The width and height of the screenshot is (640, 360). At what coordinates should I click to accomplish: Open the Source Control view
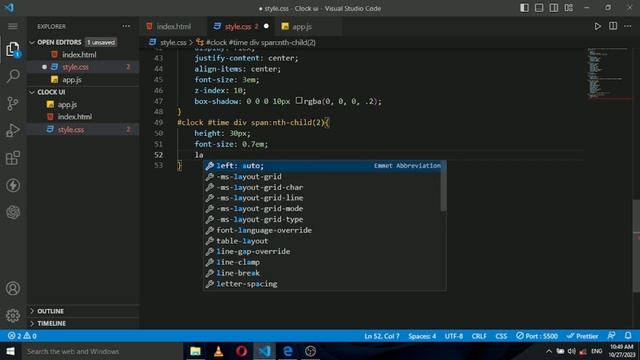point(13,103)
